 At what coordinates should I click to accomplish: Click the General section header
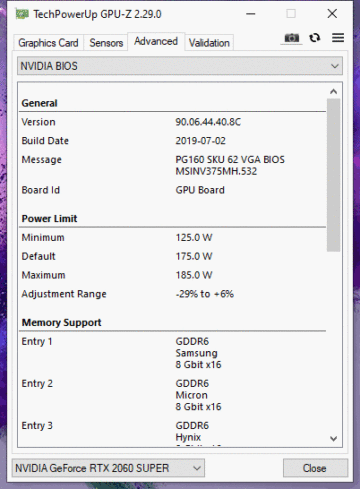39,103
